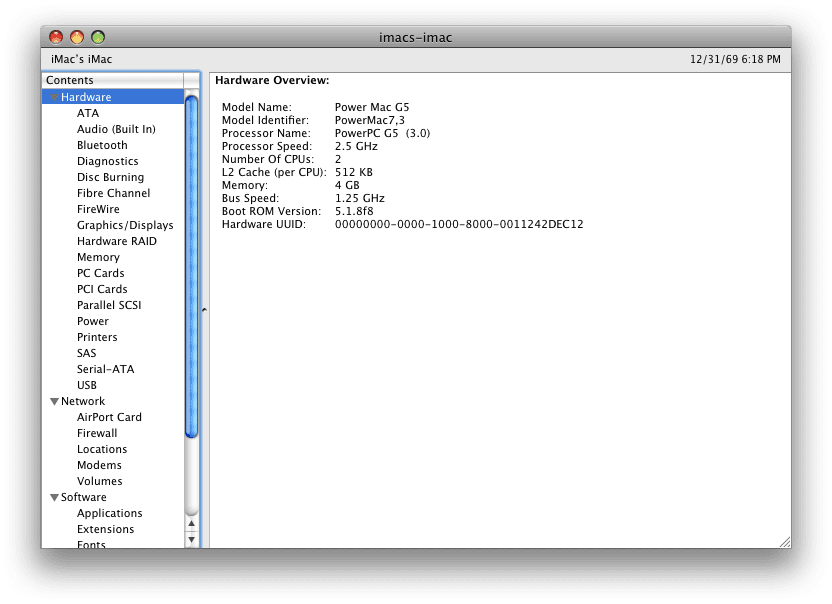
Task: Collapse the Software section triangle
Action: (54, 498)
